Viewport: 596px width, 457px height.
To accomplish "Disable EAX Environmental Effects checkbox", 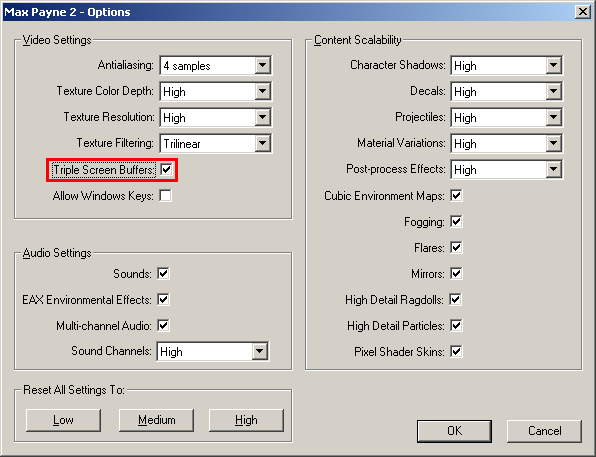I will point(163,299).
